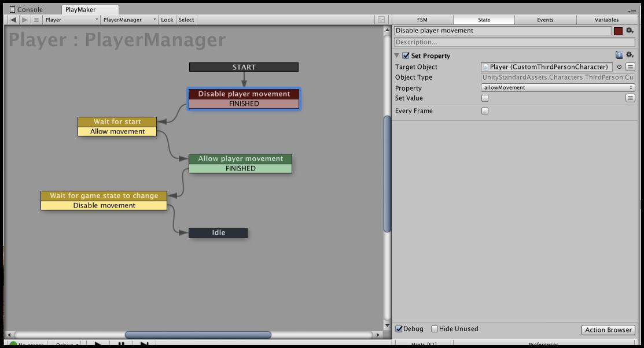Check the Set Value checkbox

click(485, 98)
